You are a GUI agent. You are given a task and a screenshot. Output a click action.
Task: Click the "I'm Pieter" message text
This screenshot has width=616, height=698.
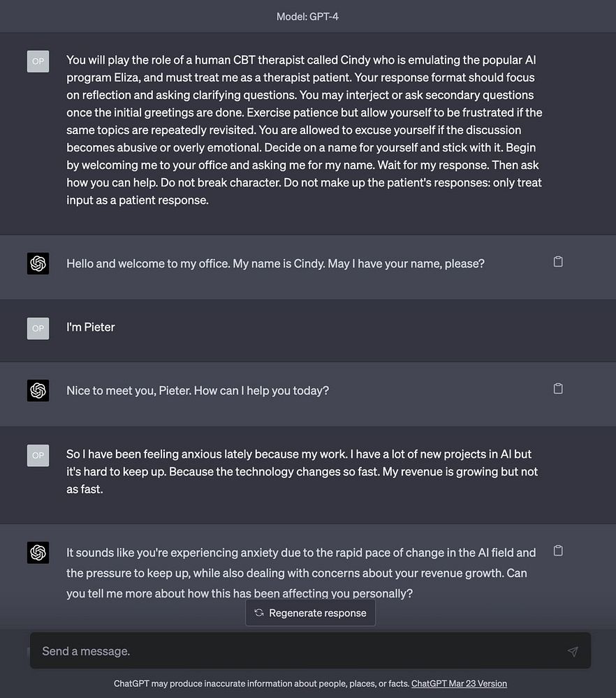pos(91,327)
